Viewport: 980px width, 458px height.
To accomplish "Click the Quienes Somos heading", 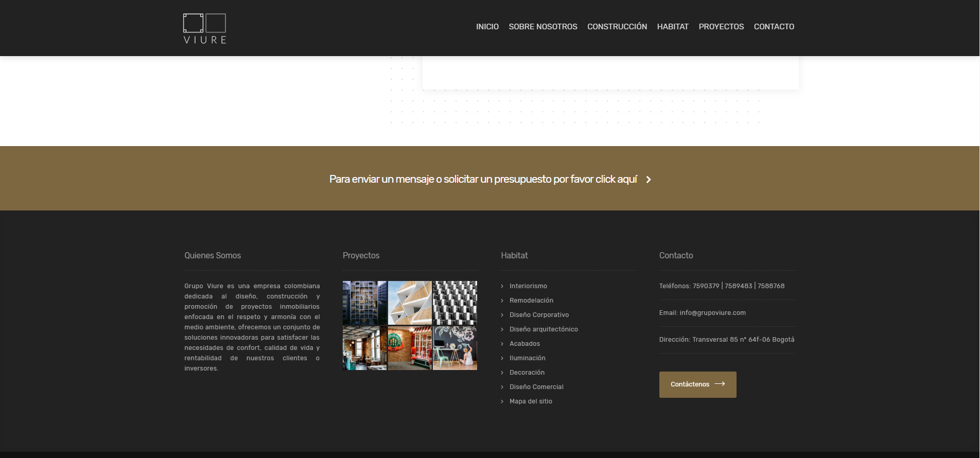I will tap(213, 255).
